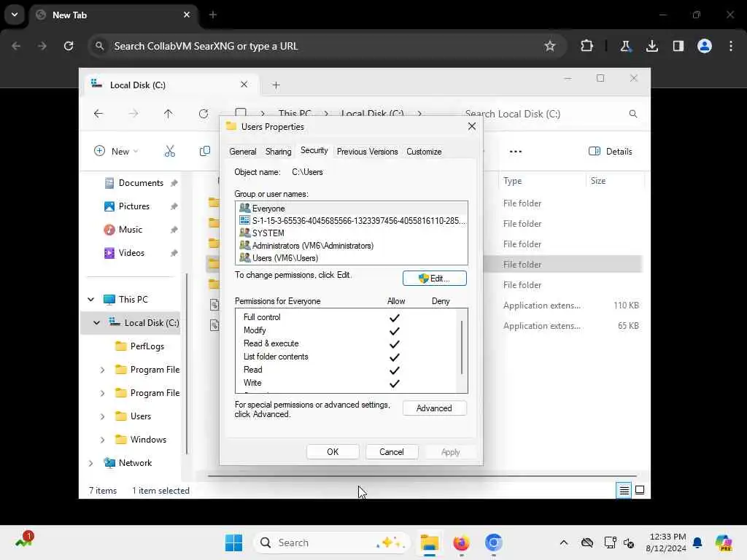747x560 pixels.
Task: Expand the first Program Files tree node
Action: 102,370
